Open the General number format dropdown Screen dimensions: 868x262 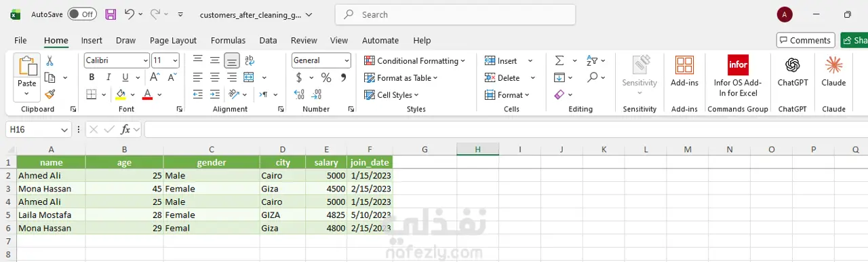347,60
